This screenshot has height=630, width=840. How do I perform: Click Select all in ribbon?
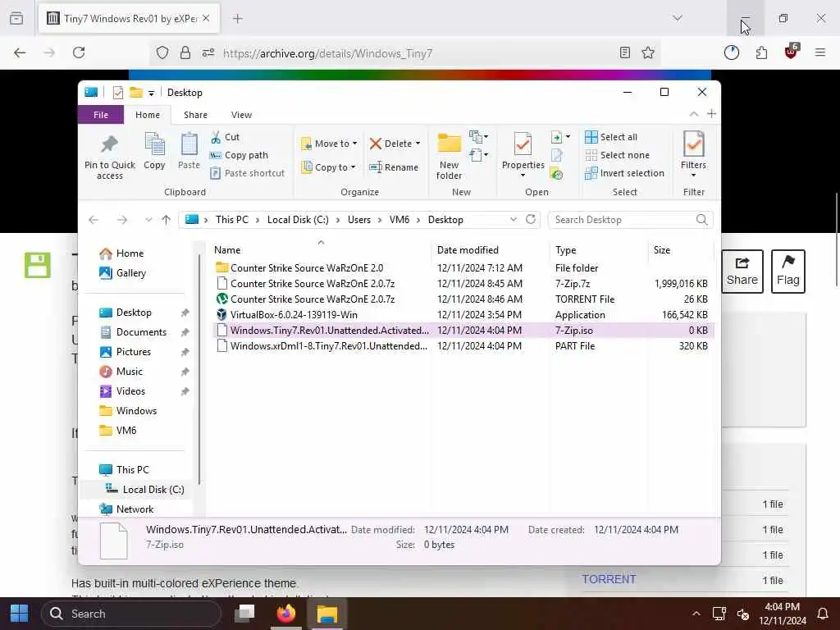pos(611,137)
